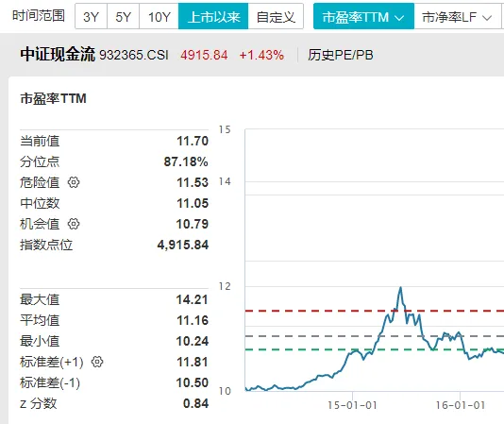Click the 历史PE/PB link

point(341,55)
